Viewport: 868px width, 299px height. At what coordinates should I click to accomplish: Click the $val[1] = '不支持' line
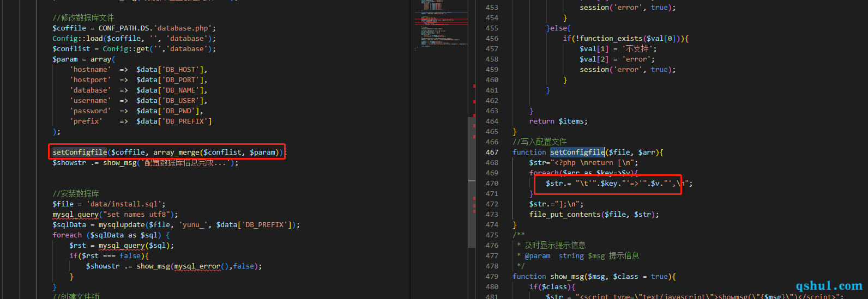[x=618, y=49]
